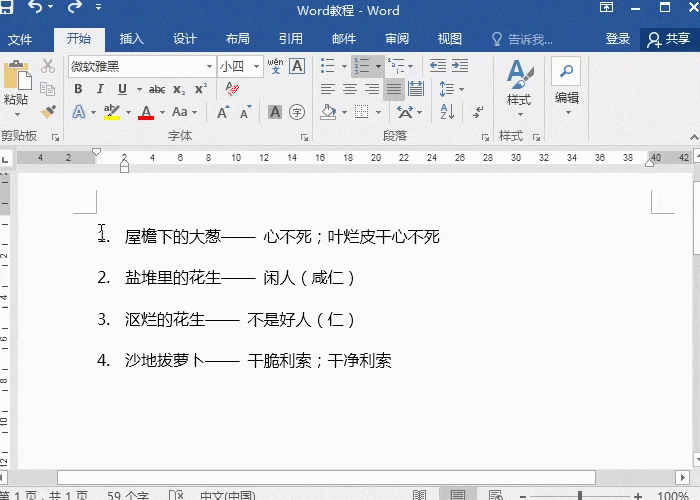Click the 登录 sign-in link
700x500 pixels.
click(x=618, y=39)
